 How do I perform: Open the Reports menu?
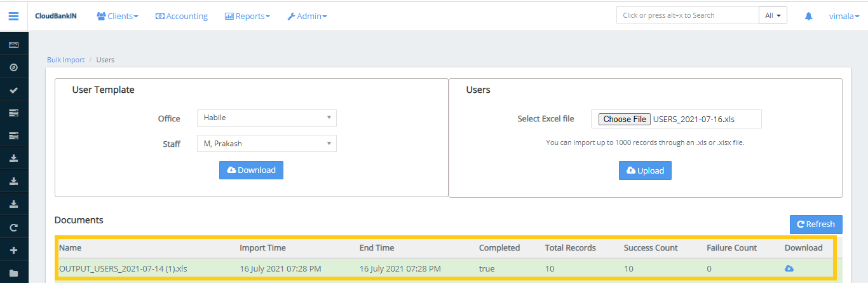tap(247, 16)
